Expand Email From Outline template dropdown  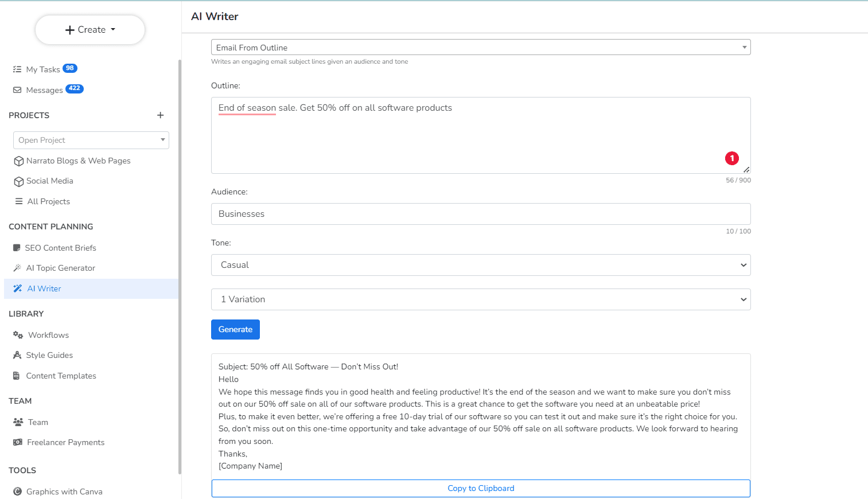[481, 48]
